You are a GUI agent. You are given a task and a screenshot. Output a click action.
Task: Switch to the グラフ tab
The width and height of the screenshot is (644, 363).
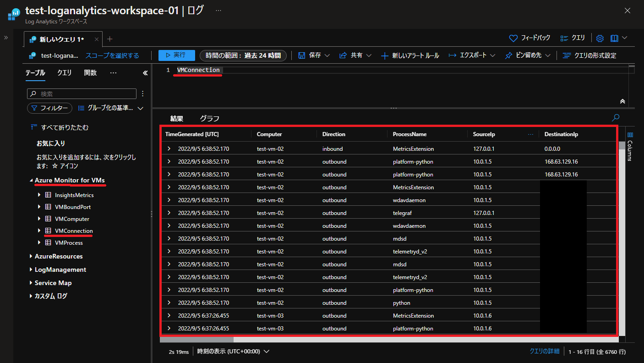(x=209, y=118)
